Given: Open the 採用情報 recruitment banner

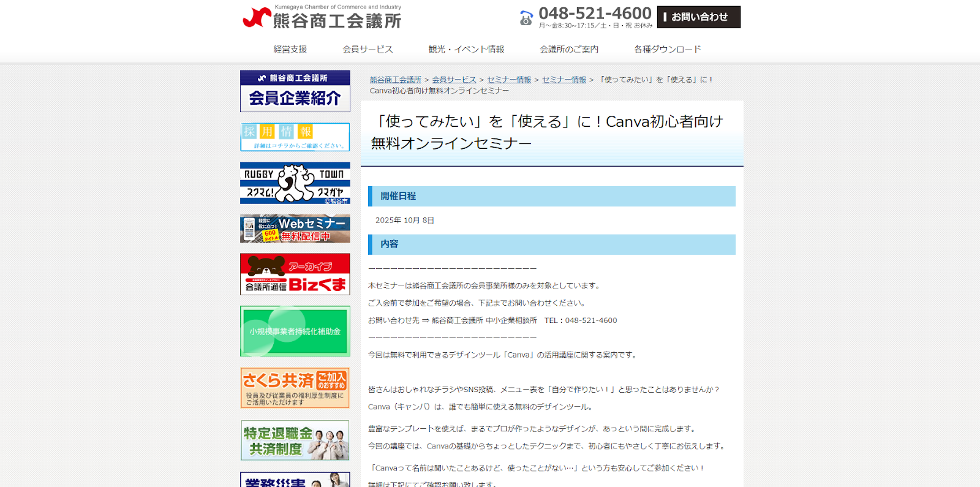Looking at the screenshot, I should (x=295, y=137).
